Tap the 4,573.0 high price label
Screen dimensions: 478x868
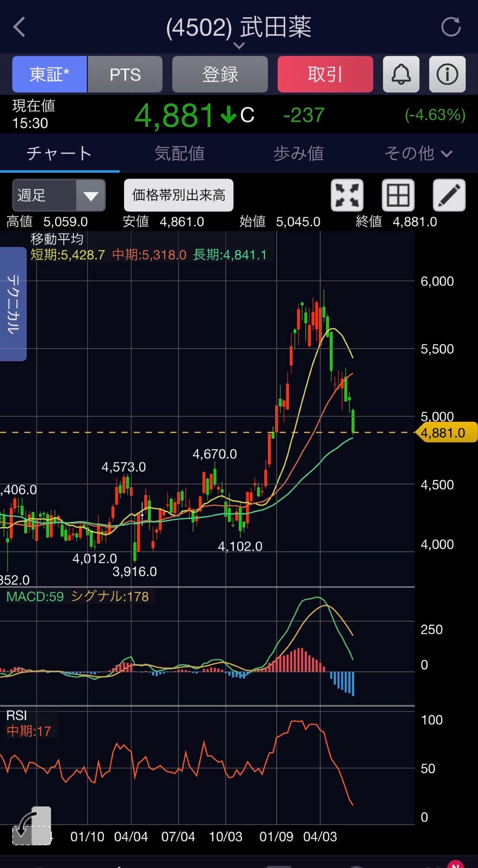pos(124,467)
